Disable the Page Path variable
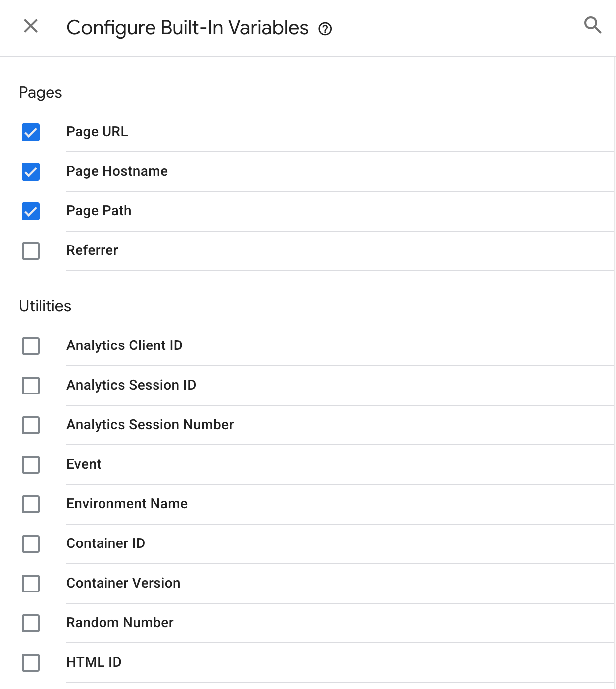Screen dimensions: 616x689 click(x=30, y=211)
